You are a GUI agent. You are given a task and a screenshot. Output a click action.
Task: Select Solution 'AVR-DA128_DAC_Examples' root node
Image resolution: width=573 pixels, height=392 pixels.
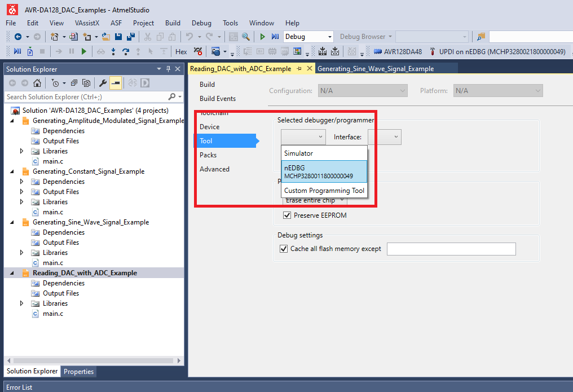tap(95, 111)
